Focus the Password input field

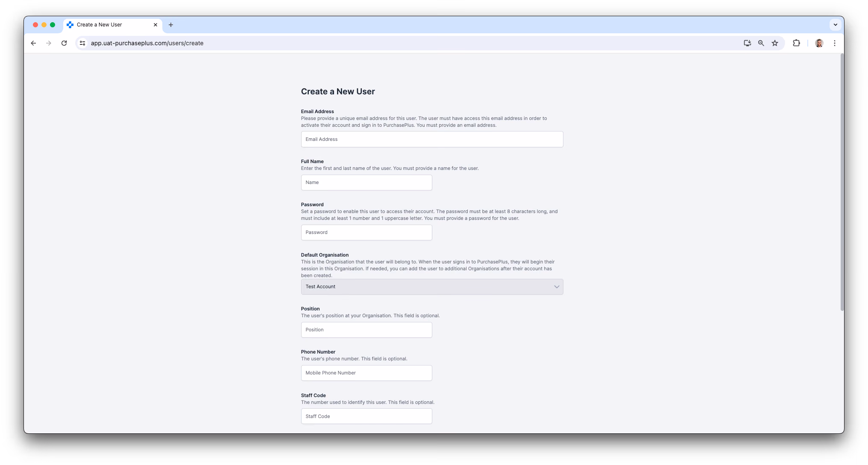point(367,232)
